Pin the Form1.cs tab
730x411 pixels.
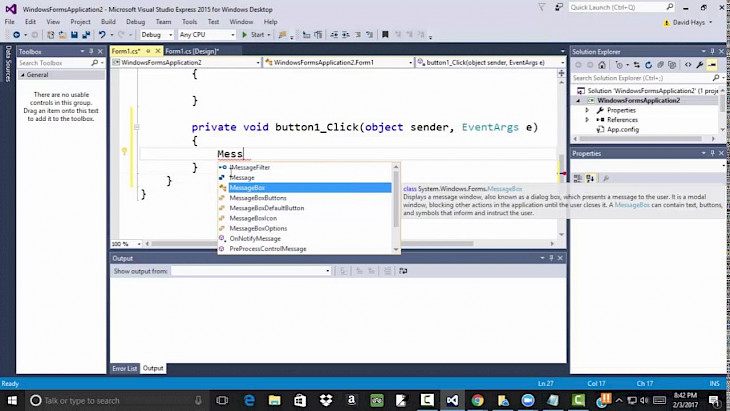click(148, 51)
